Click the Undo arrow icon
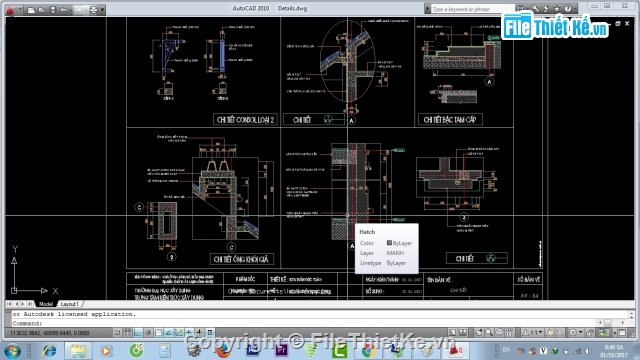 pos(64,9)
